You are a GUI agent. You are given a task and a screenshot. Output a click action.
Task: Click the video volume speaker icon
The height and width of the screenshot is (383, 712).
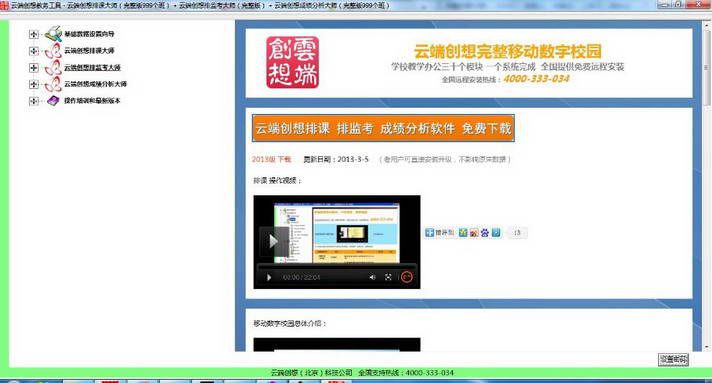(372, 277)
